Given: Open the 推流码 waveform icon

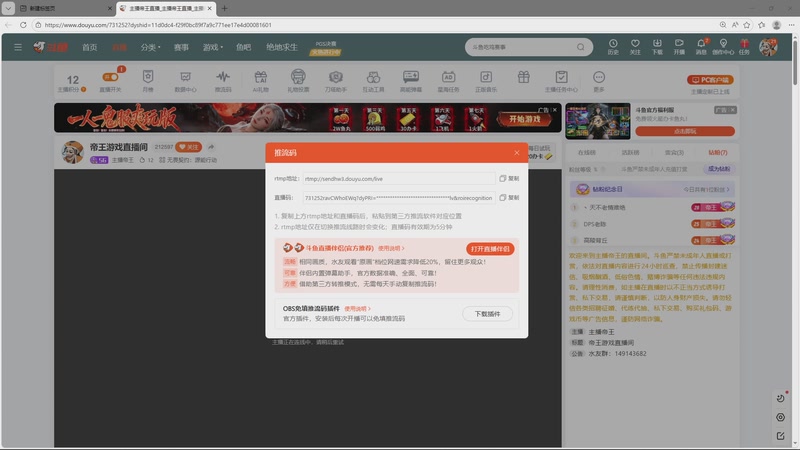Looking at the screenshot, I should tap(223, 81).
